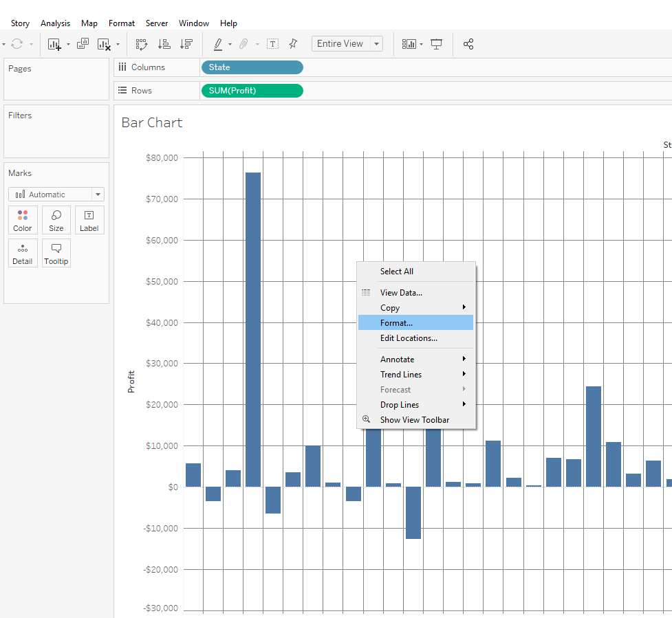Click the Highlight pen toolbar icon
The image size is (672, 618).
coord(218,44)
